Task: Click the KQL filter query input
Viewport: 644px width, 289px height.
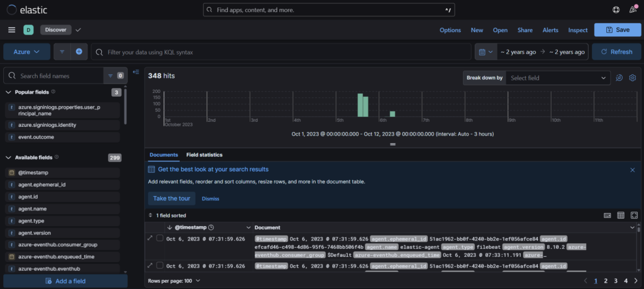Action: click(x=283, y=52)
